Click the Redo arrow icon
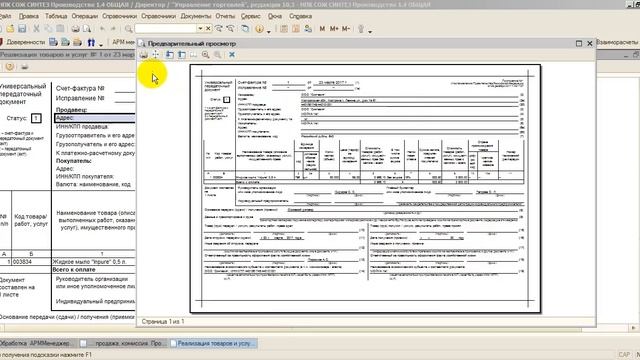640x360 pixels. coord(113,29)
